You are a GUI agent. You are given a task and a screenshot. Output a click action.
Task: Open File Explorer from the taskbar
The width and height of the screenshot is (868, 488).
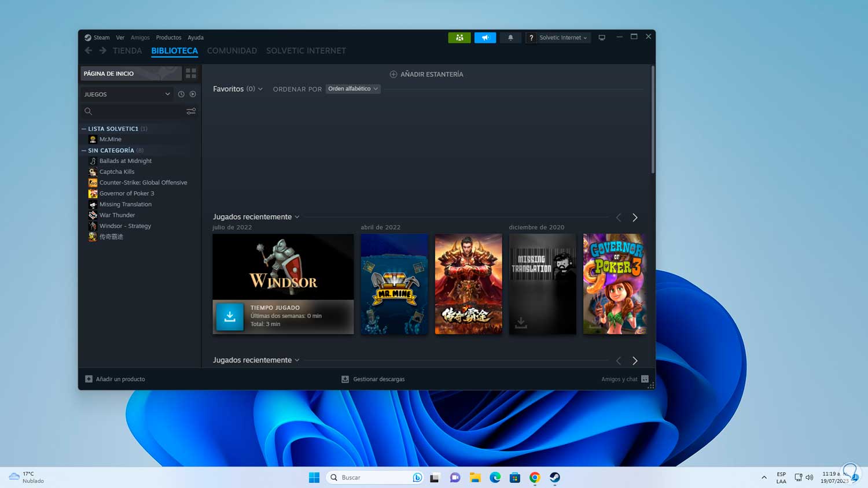pyautogui.click(x=475, y=478)
